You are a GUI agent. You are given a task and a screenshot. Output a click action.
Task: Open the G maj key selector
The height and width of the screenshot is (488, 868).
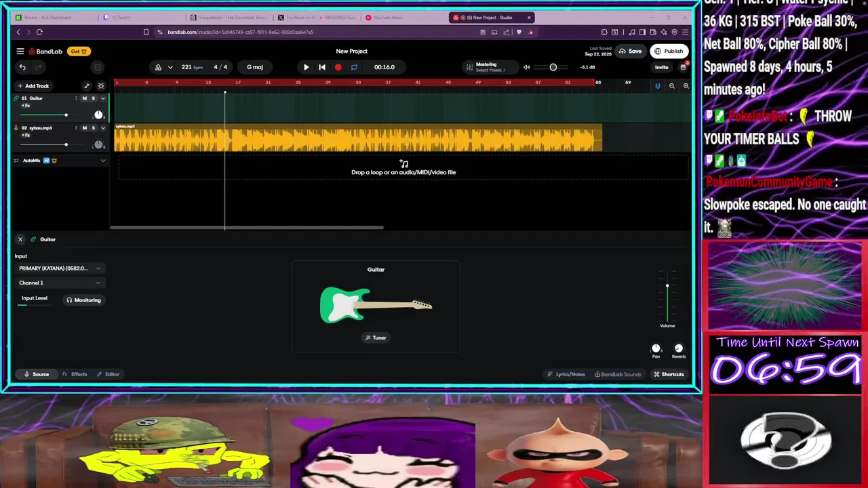[x=255, y=67]
